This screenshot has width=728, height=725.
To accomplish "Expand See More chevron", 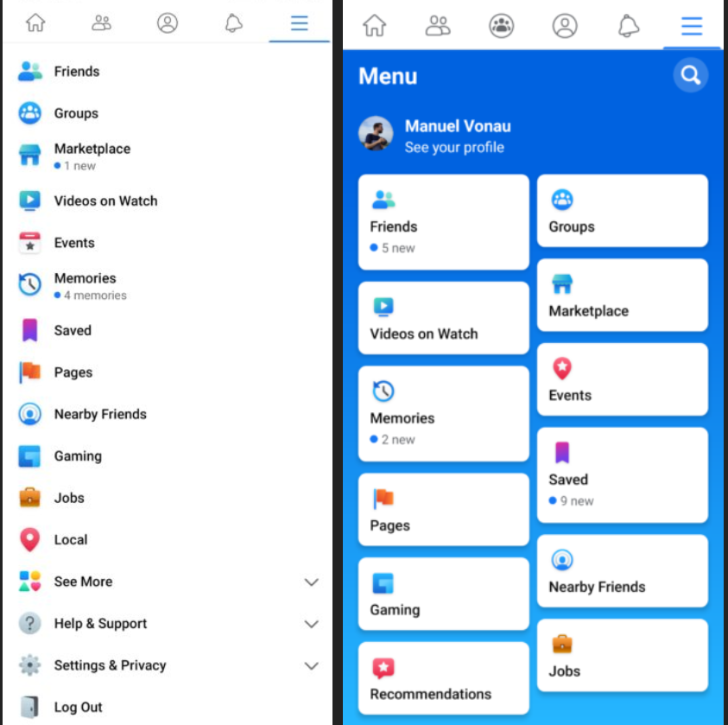I will point(311,582).
